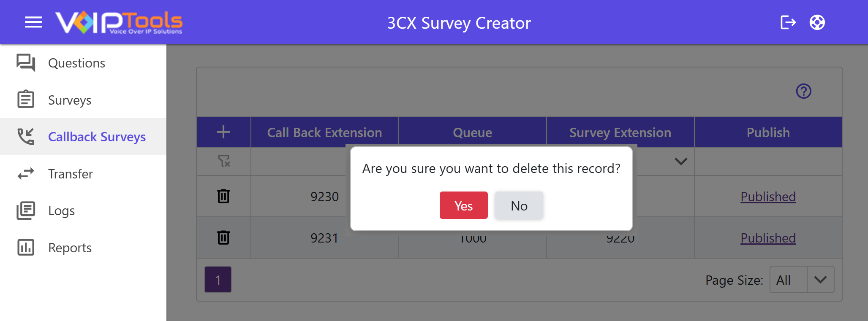The width and height of the screenshot is (868, 321).
Task: Open the hamburger navigation menu
Action: pyautogui.click(x=33, y=22)
